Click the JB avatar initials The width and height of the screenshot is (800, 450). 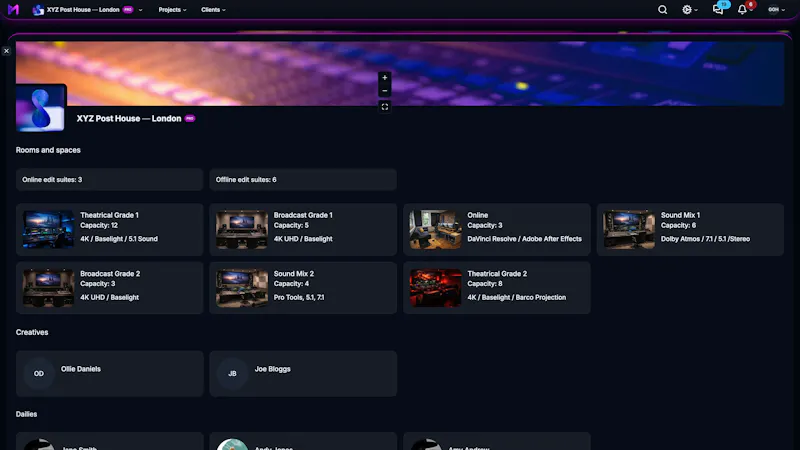232,373
